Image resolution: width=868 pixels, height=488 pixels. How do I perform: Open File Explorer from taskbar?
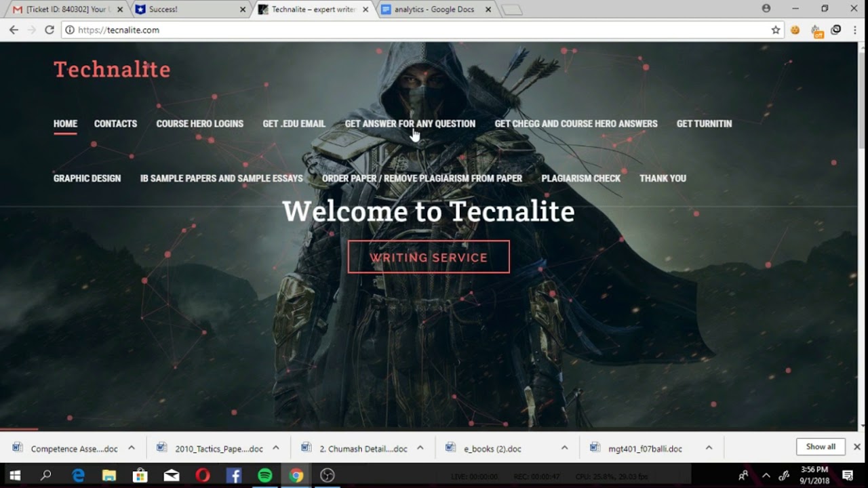tap(109, 475)
